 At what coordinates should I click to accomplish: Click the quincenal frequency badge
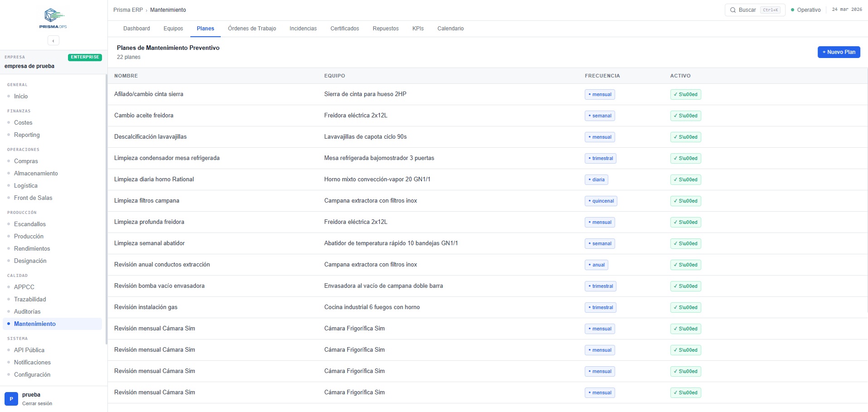(601, 201)
